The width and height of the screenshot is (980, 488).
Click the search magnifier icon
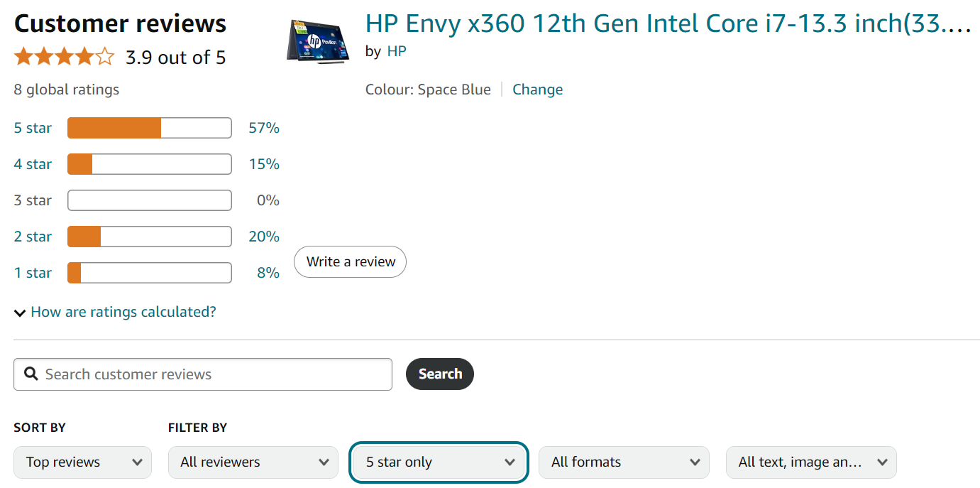click(x=31, y=374)
